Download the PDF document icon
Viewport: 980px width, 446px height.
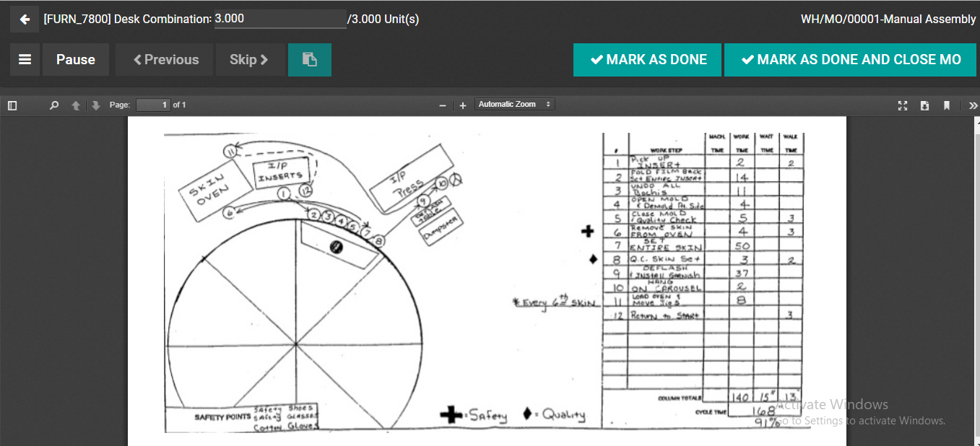coord(924,105)
